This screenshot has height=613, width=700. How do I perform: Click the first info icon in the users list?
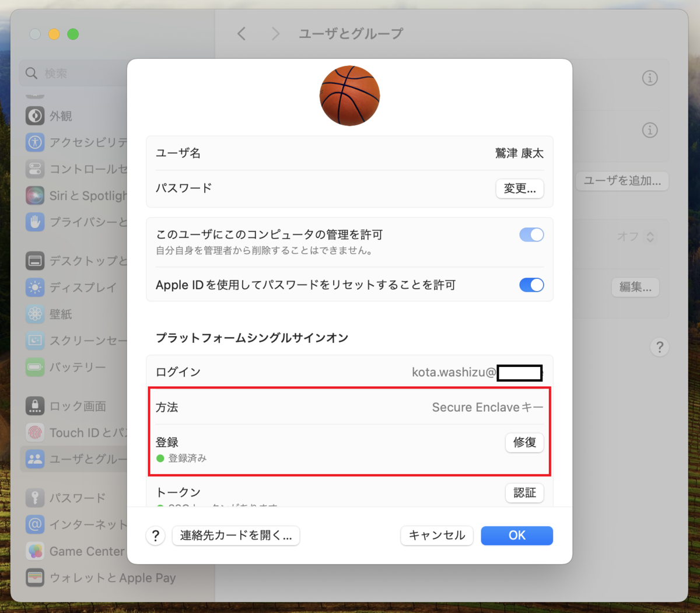tap(650, 78)
